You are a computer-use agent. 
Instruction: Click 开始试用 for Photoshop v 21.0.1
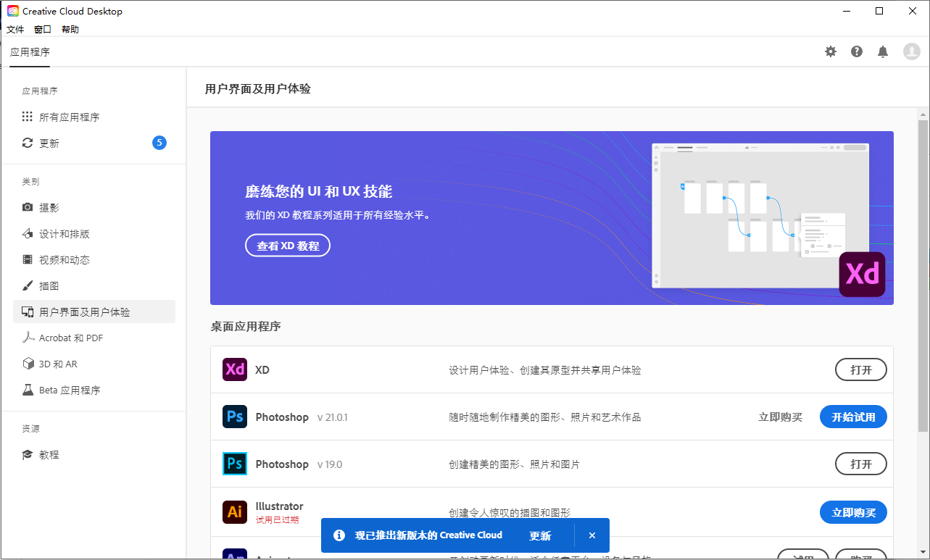tap(853, 417)
